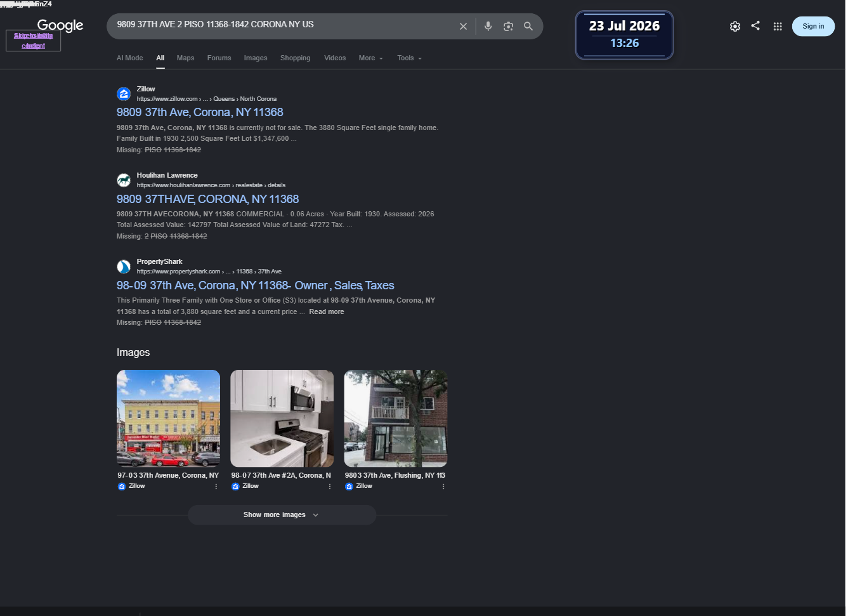Click the 'PropertyShark' site name
The height and width of the screenshot is (616, 855).
point(160,262)
